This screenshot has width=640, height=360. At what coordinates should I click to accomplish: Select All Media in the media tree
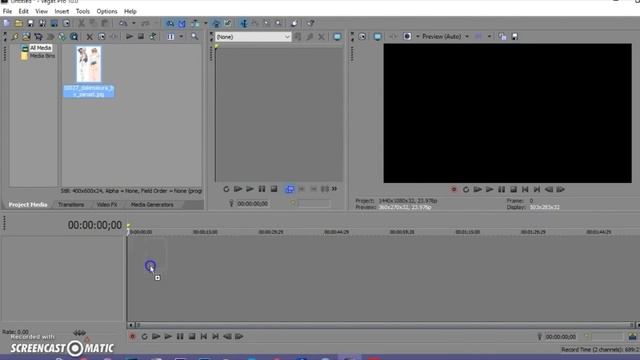coord(40,48)
